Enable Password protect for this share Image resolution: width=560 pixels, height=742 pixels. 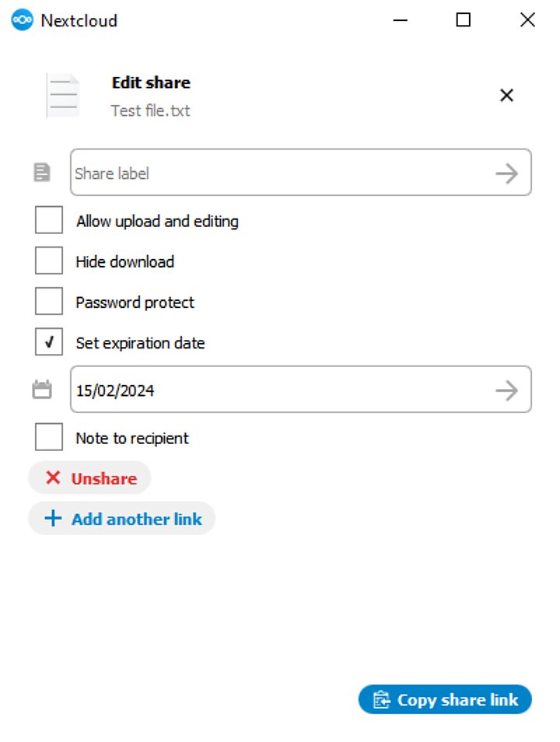(x=49, y=301)
